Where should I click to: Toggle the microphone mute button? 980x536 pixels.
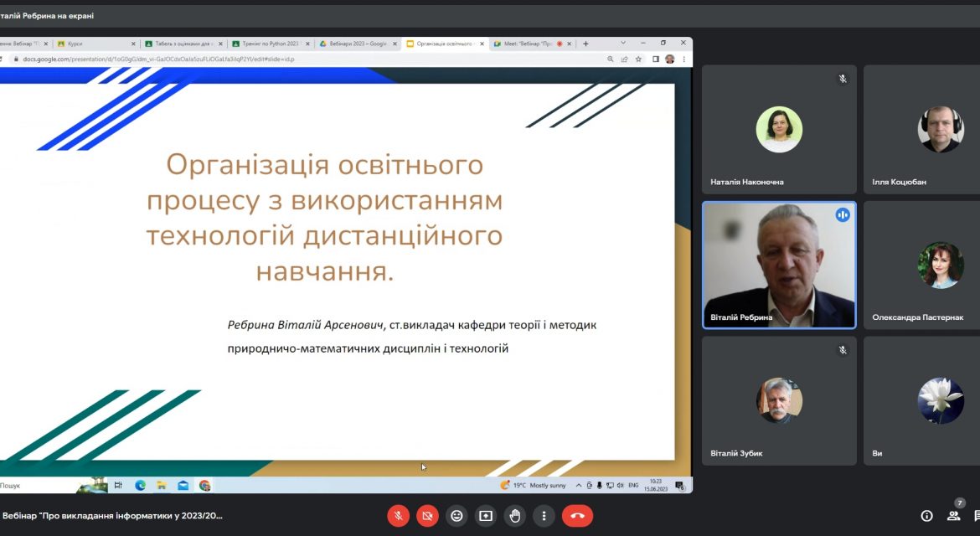[x=398, y=516]
